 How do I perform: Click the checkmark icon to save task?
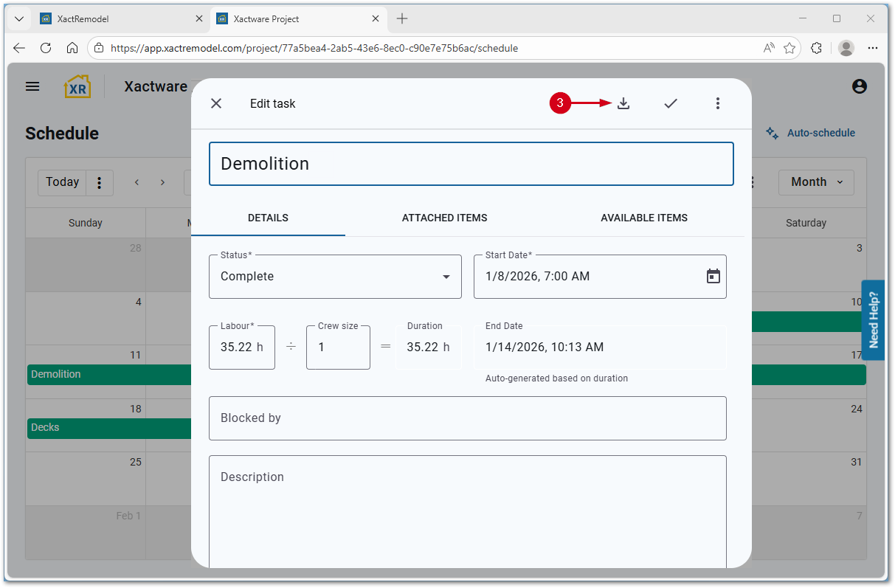click(x=671, y=103)
